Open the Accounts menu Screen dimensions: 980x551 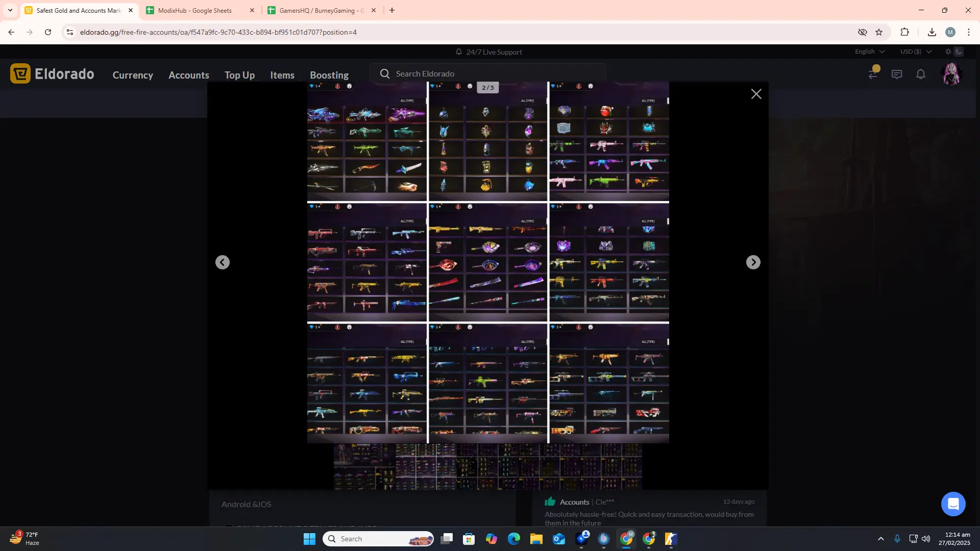tap(189, 75)
